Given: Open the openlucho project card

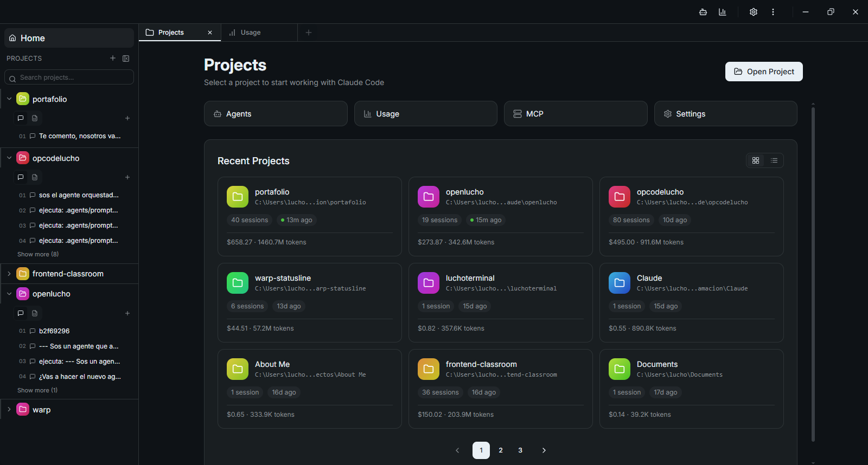Looking at the screenshot, I should pos(501,216).
